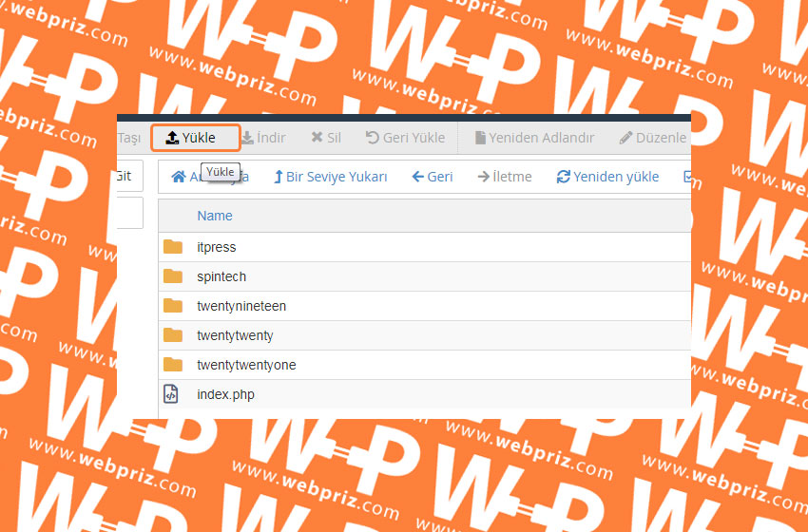Click the twentynineteen folder icon
Viewport: 808px width, 532px height.
(173, 306)
